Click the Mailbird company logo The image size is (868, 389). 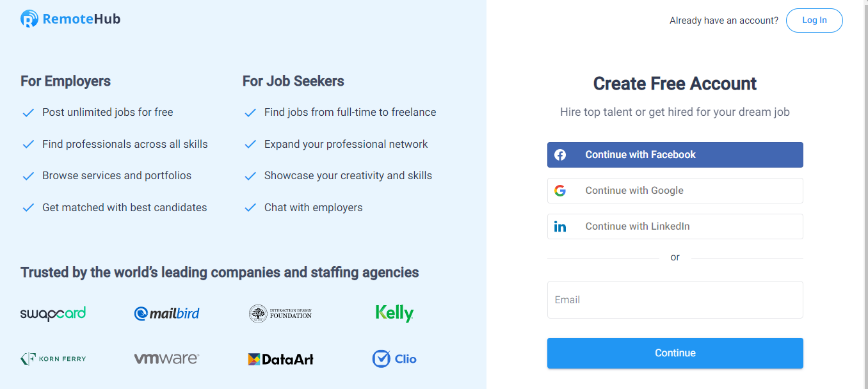(x=166, y=314)
